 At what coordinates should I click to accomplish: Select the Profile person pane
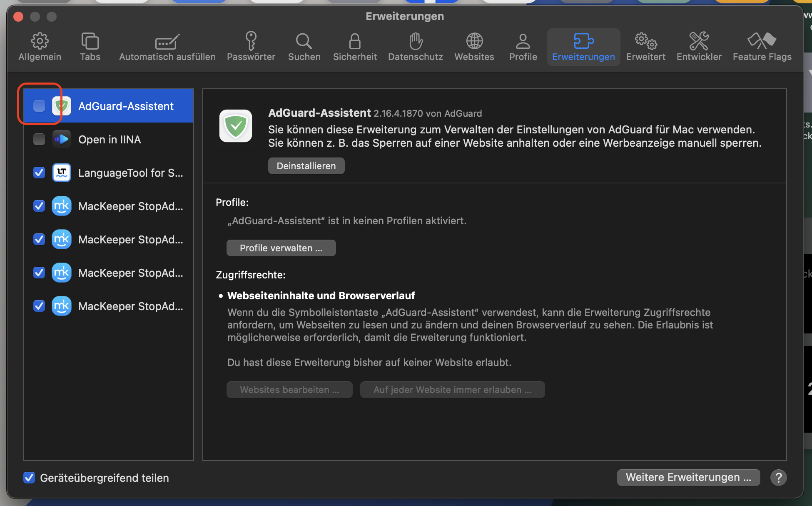[x=523, y=47]
